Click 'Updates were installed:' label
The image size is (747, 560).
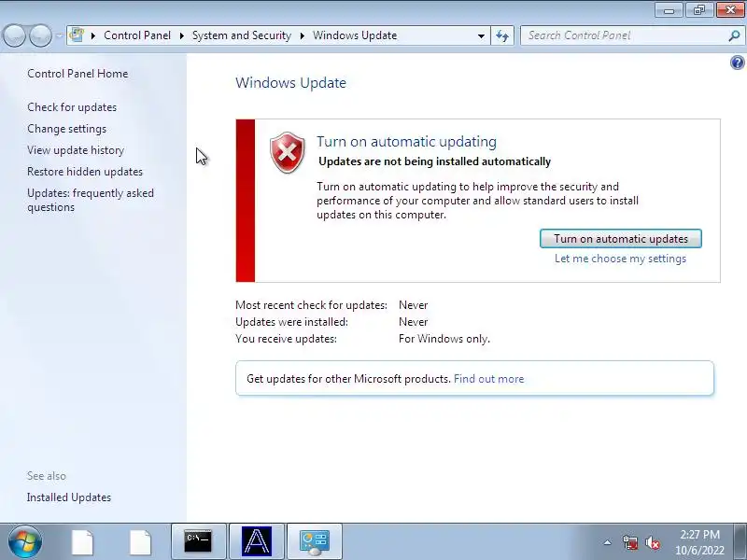(x=291, y=322)
